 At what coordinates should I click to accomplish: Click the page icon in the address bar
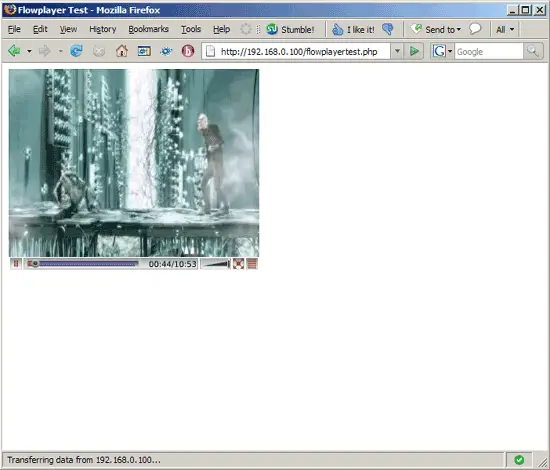coord(210,52)
